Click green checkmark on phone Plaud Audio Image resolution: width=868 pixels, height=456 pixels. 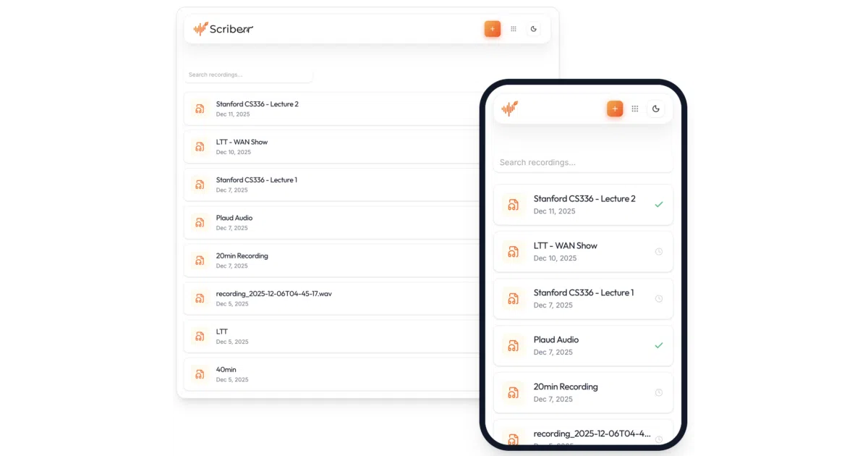point(659,346)
